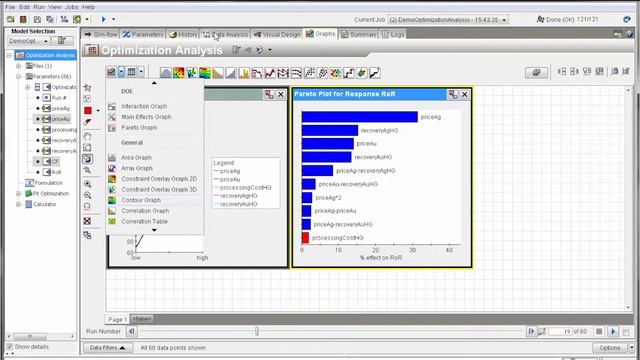The width and height of the screenshot is (640, 360).
Task: Switch to the Visual Design tab
Action: coord(277,34)
